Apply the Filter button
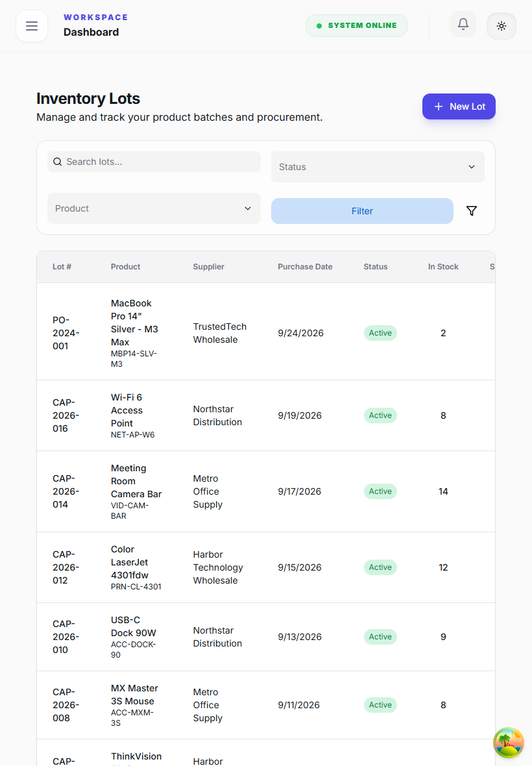This screenshot has height=766, width=532. [x=362, y=211]
